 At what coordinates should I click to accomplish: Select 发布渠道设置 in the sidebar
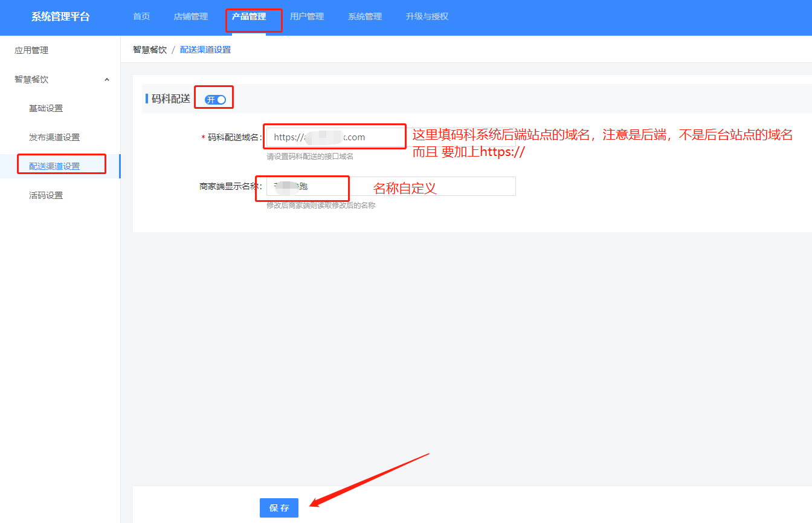(54, 138)
